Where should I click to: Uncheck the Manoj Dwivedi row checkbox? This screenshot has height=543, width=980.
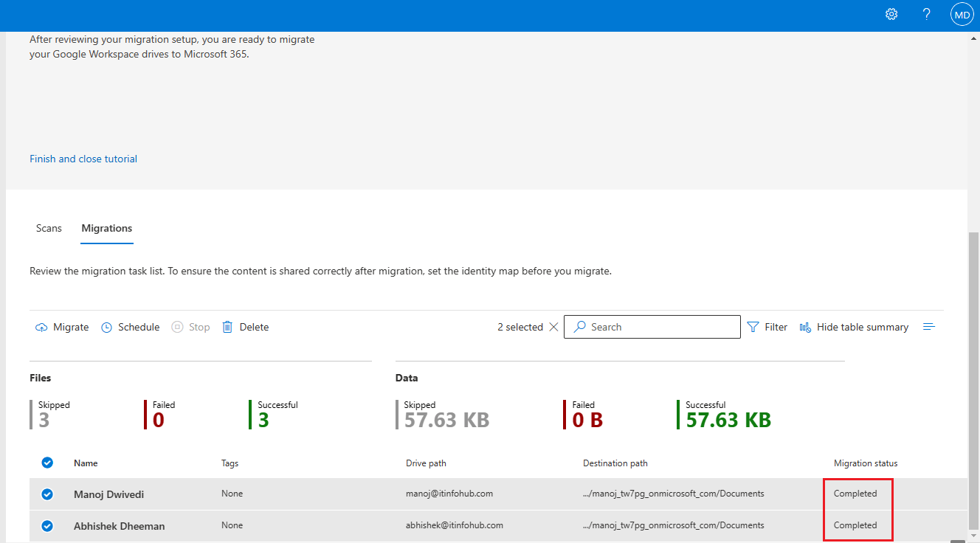click(47, 494)
